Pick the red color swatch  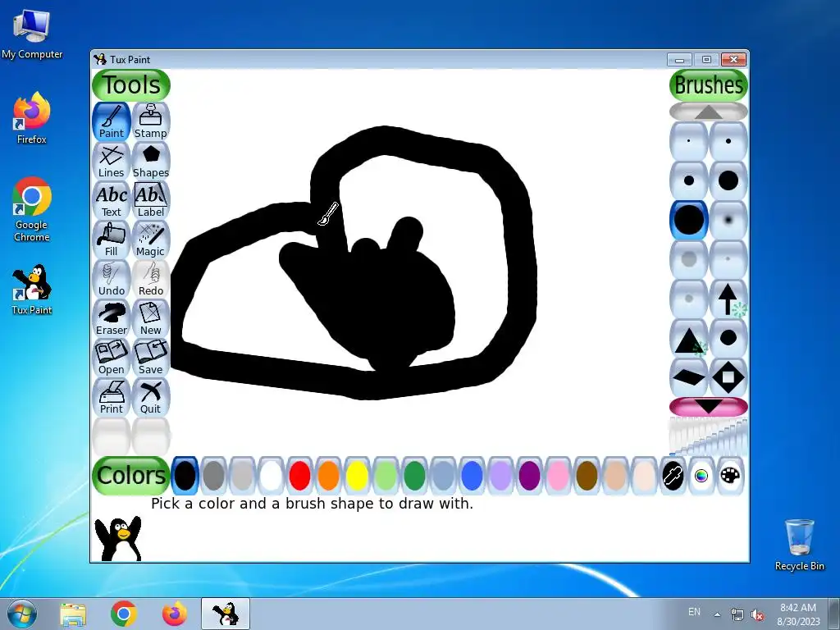[299, 476]
